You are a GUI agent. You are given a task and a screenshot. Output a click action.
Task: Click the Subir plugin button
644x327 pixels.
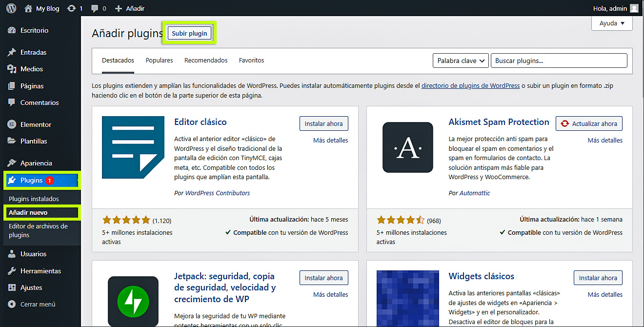point(189,33)
